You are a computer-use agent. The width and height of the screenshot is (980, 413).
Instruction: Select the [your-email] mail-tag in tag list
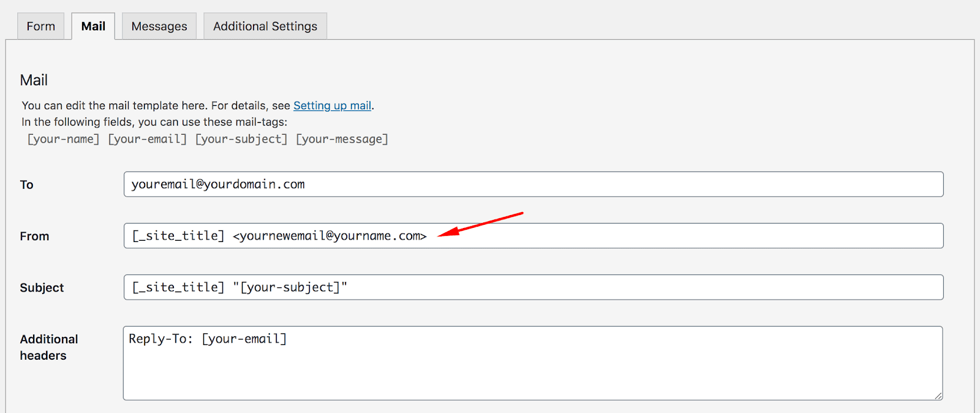pos(148,139)
